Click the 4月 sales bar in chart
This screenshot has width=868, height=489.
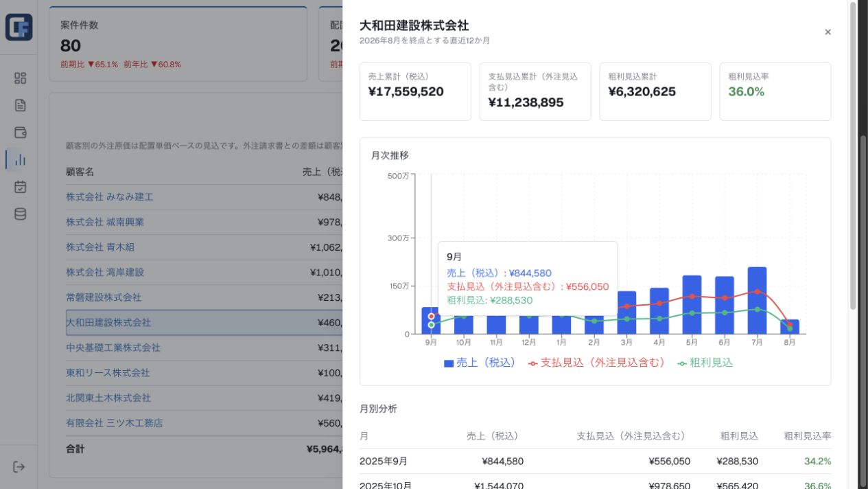pos(659,310)
